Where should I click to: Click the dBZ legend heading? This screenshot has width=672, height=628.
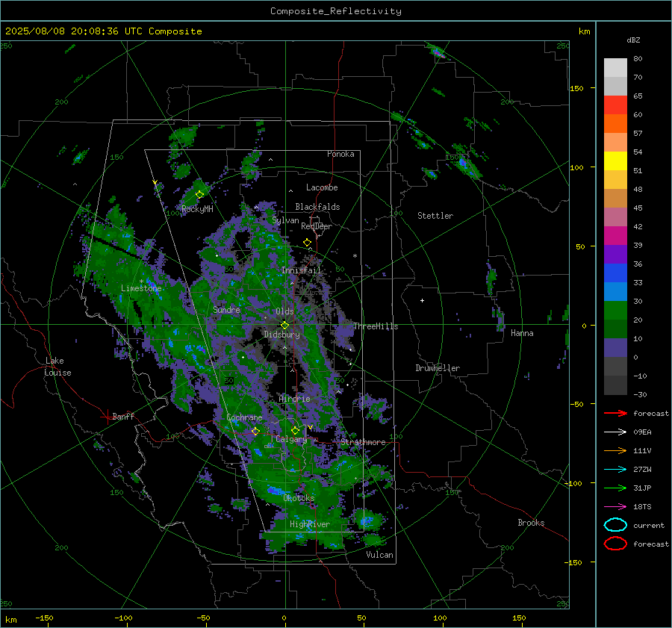point(633,40)
